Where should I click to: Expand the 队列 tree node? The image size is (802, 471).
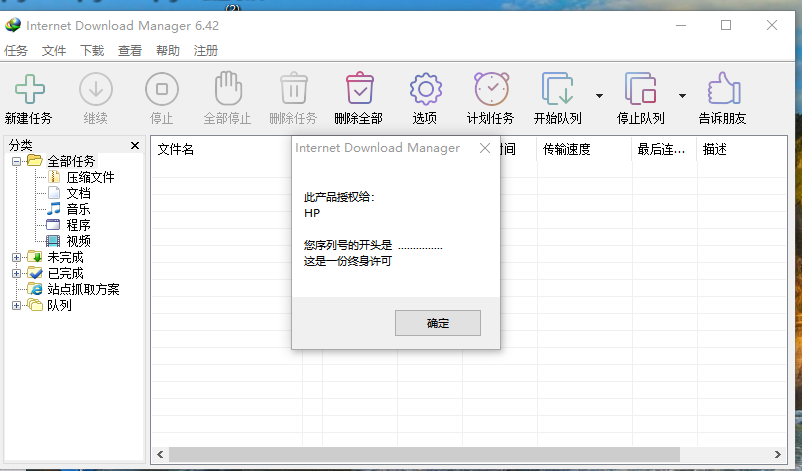(16, 305)
